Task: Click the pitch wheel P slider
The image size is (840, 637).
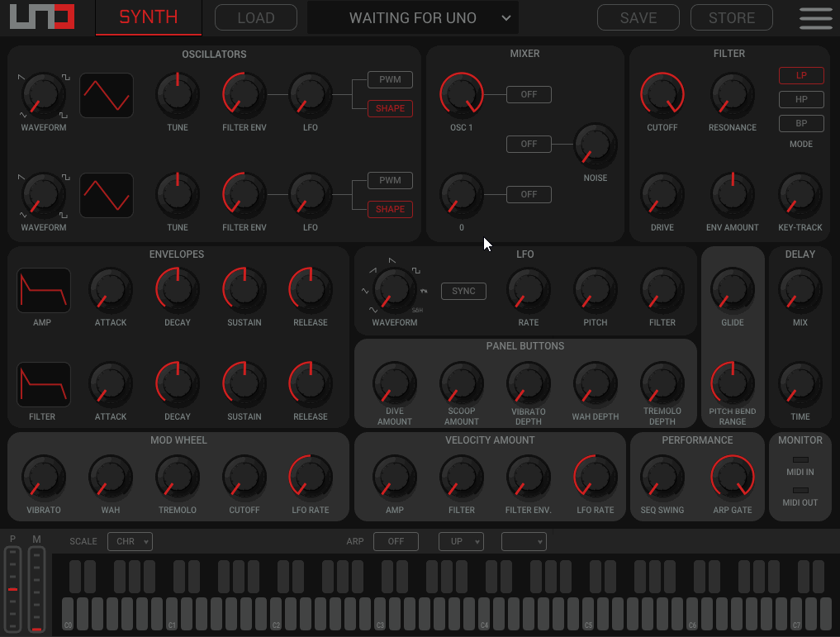Action: pyautogui.click(x=13, y=589)
